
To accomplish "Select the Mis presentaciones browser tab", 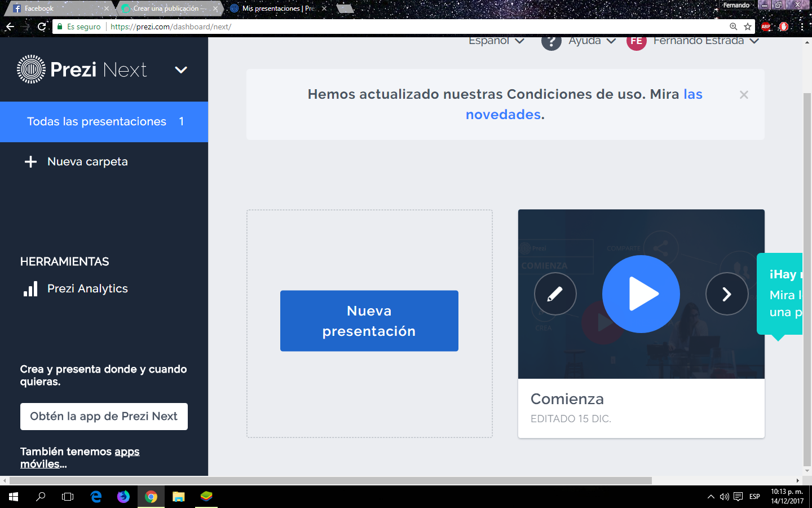I will [x=276, y=8].
